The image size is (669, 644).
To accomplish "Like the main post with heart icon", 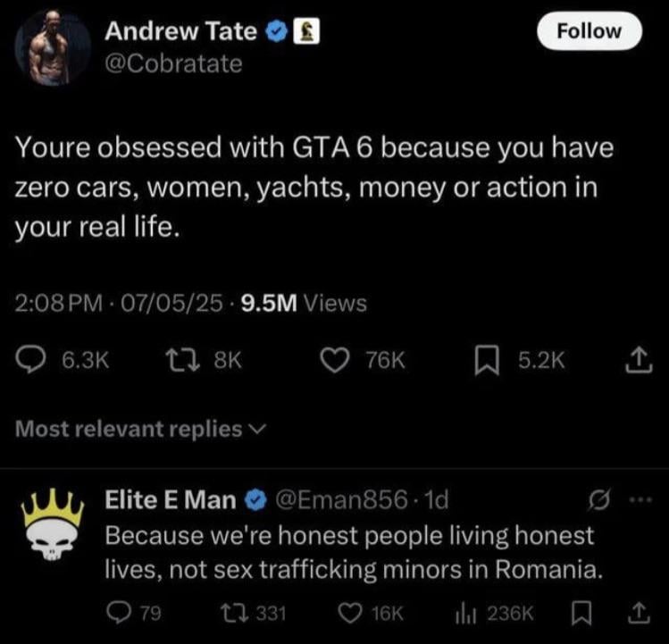I will 335,360.
